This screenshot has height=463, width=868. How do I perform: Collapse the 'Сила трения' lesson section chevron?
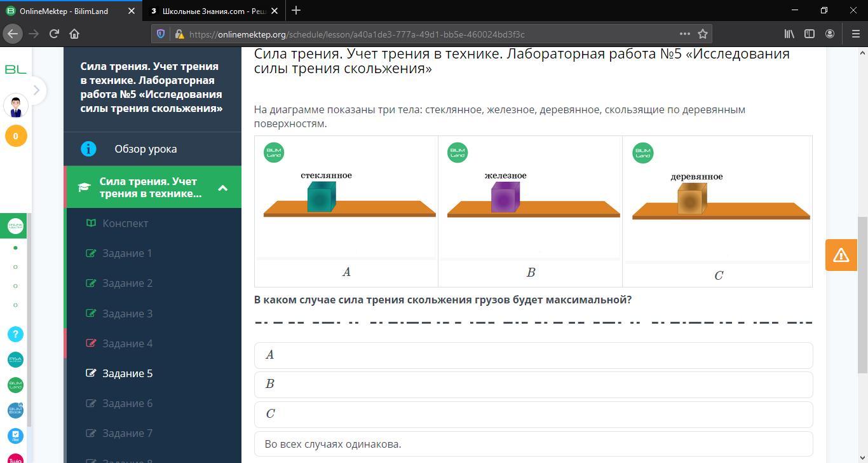tap(222, 188)
